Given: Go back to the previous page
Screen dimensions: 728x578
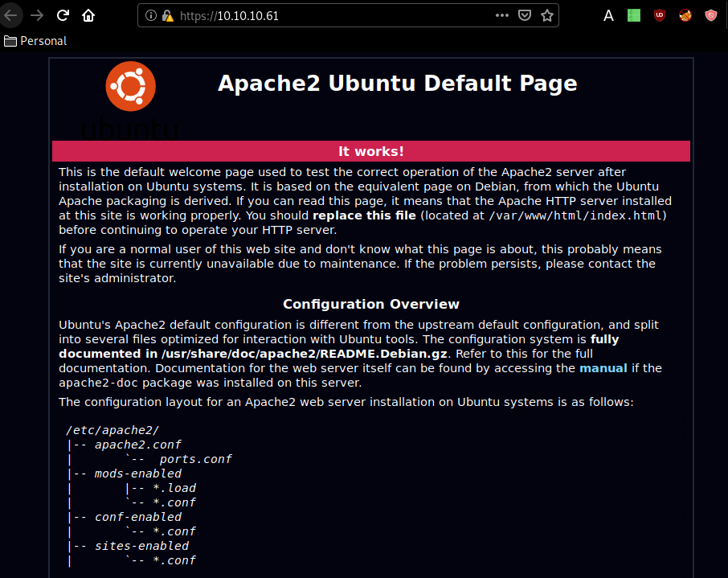Looking at the screenshot, I should click(x=10, y=15).
